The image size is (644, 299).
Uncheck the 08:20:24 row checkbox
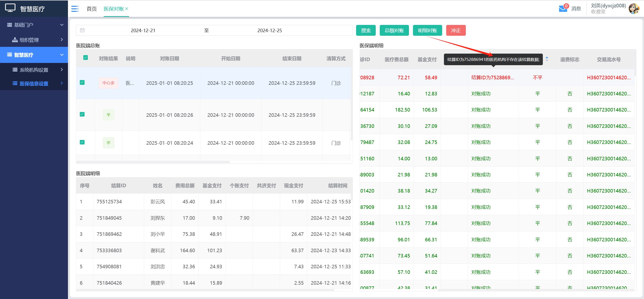(x=82, y=142)
